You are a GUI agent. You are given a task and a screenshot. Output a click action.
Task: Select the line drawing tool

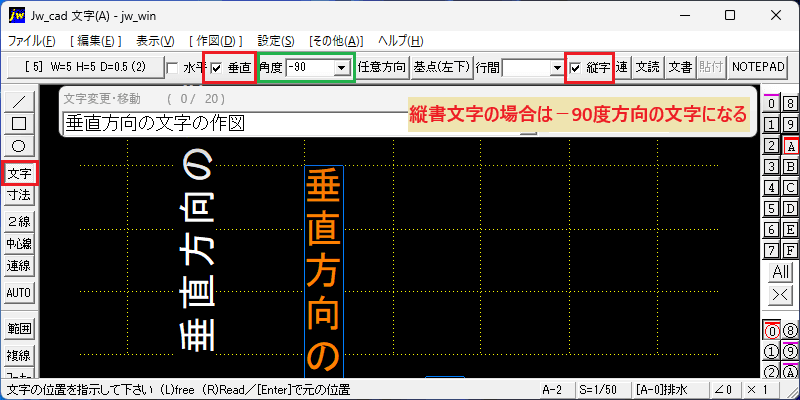[19, 102]
